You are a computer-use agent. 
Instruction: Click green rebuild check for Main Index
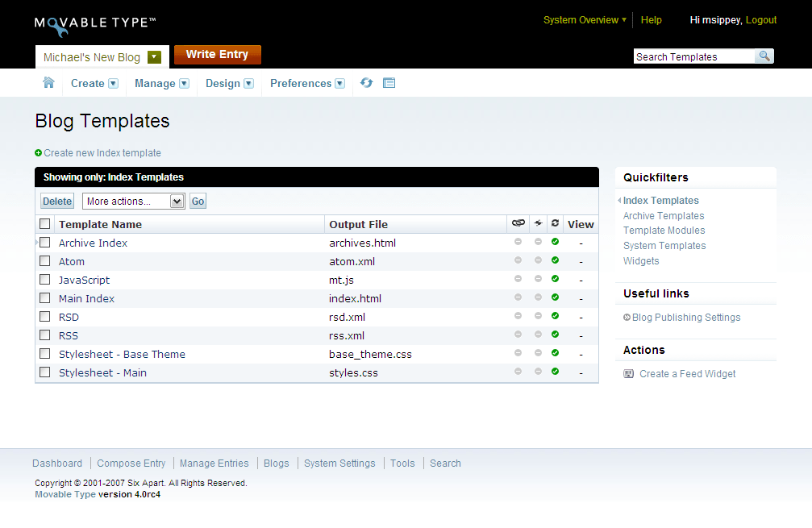pos(555,297)
